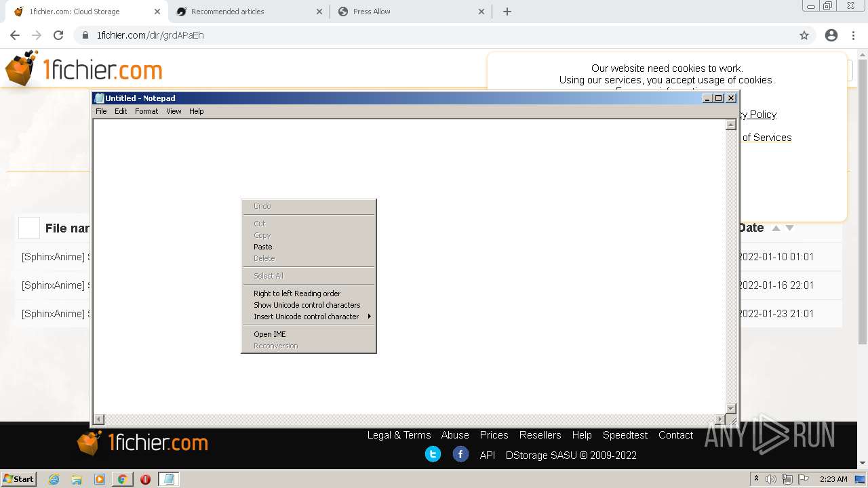The height and width of the screenshot is (488, 868).
Task: Choose Open IME in context menu
Action: coord(309,334)
